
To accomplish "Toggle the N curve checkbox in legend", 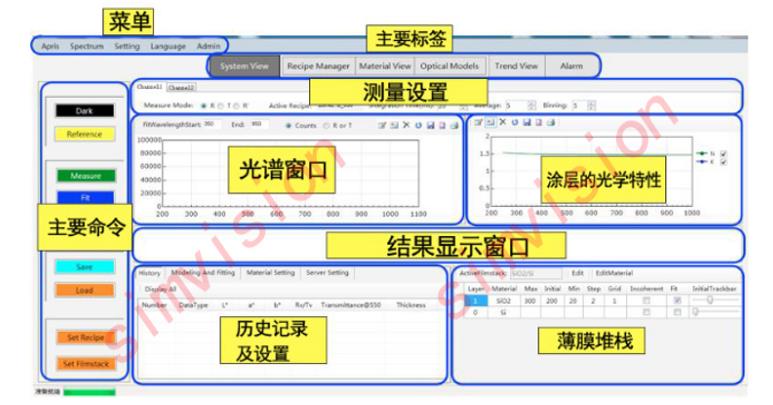I will (723, 153).
